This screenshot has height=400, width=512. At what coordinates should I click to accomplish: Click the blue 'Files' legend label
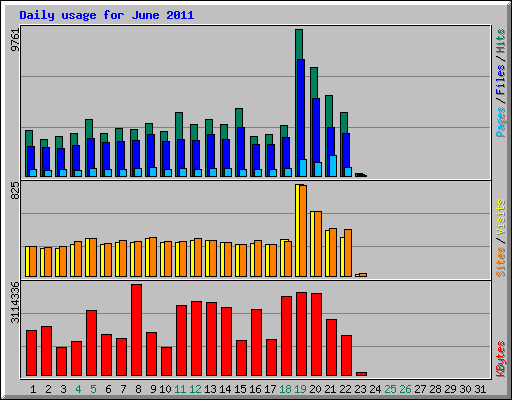tap(501, 80)
